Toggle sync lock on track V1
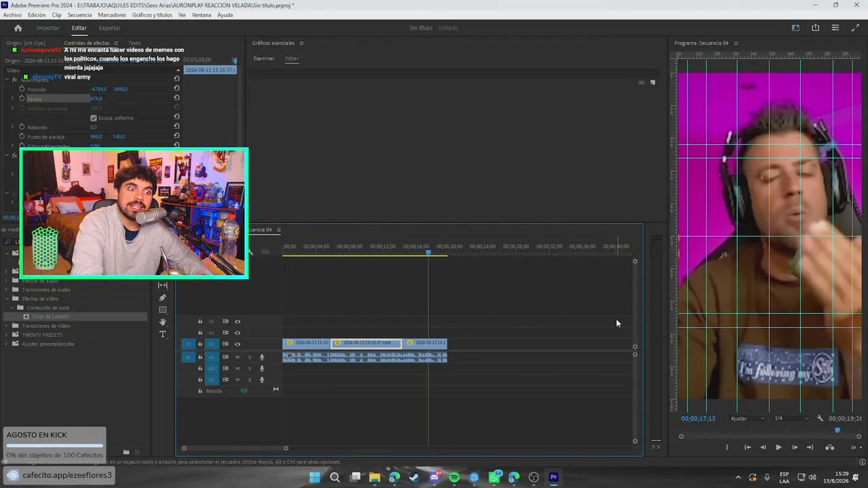The width and height of the screenshot is (868, 488). [225, 344]
